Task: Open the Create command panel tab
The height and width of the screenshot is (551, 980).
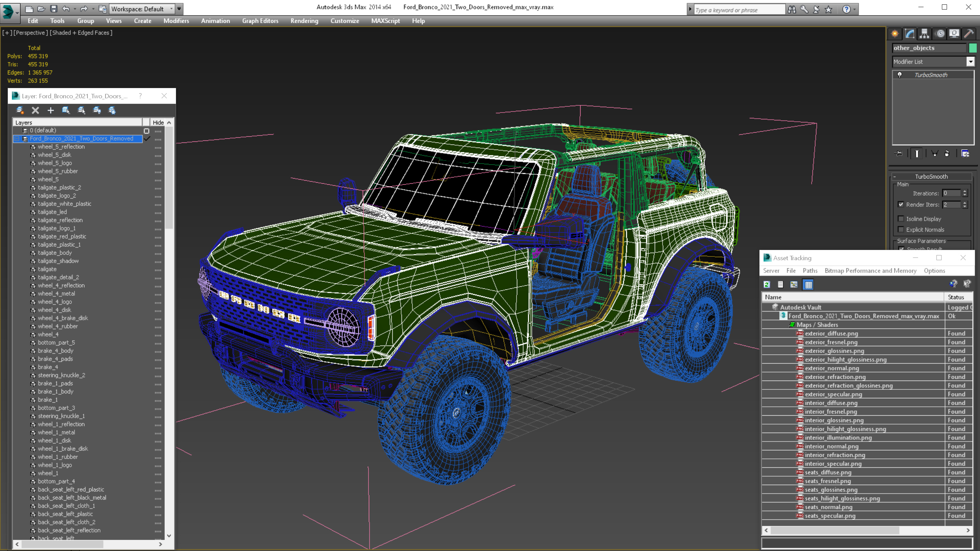Action: [895, 34]
